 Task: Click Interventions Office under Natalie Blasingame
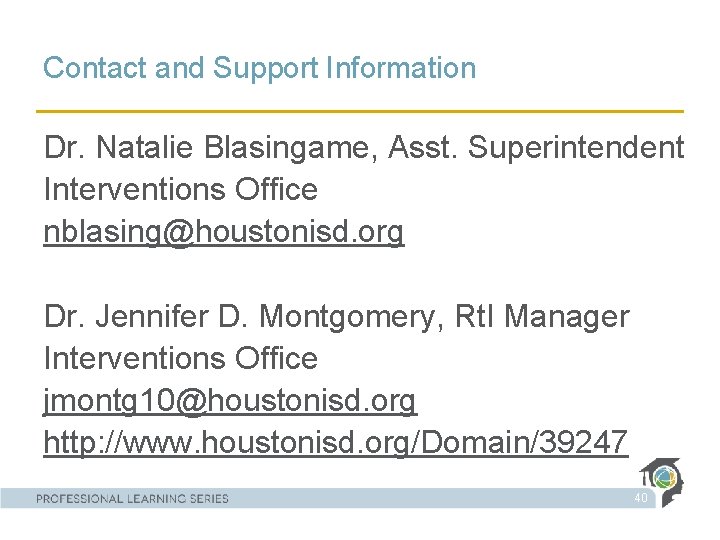pyautogui.click(x=181, y=189)
